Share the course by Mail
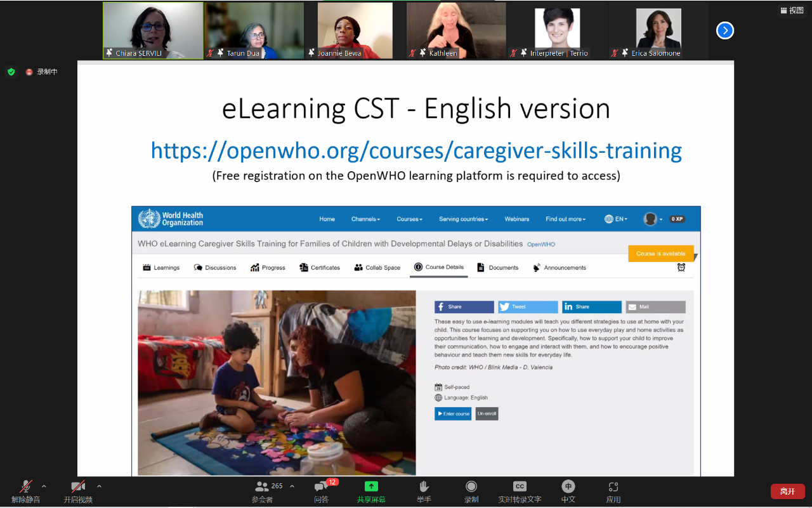Screen dimensions: 812x508 pyautogui.click(x=655, y=307)
